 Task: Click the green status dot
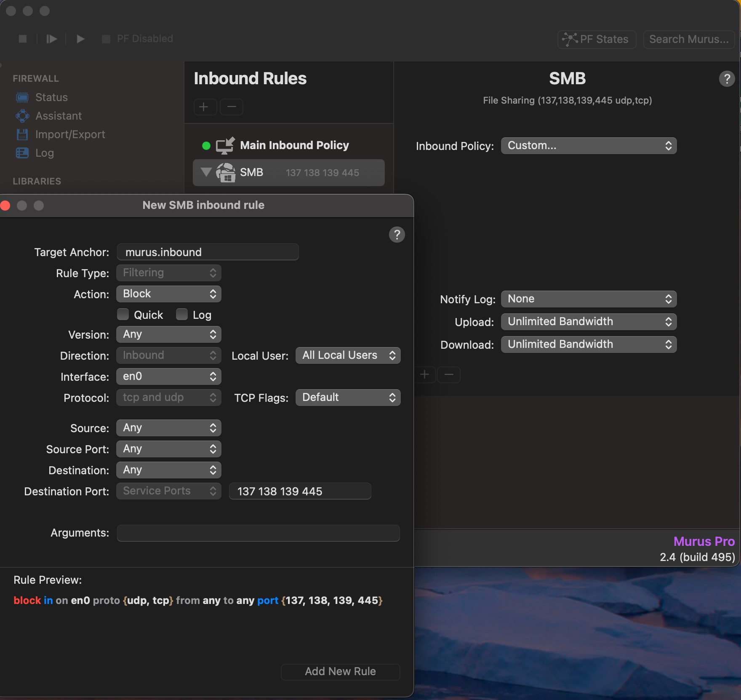(206, 146)
